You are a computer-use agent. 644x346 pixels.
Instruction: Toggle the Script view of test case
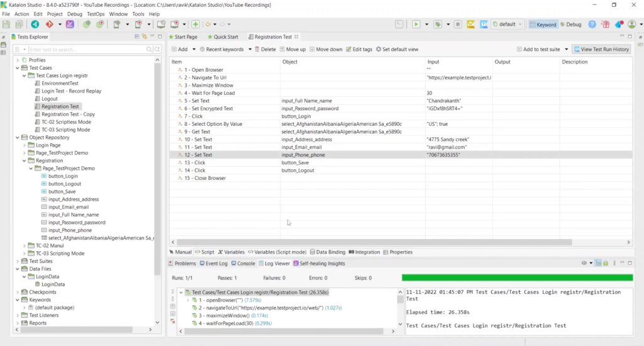point(204,252)
